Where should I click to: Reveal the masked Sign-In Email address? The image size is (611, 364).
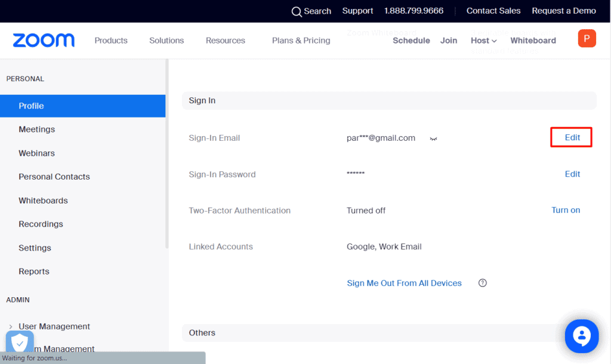pos(433,138)
